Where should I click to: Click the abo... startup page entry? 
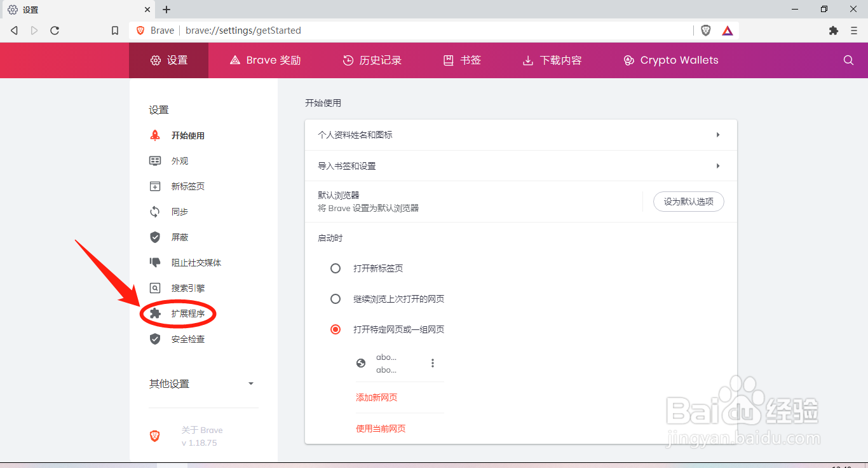pos(386,363)
